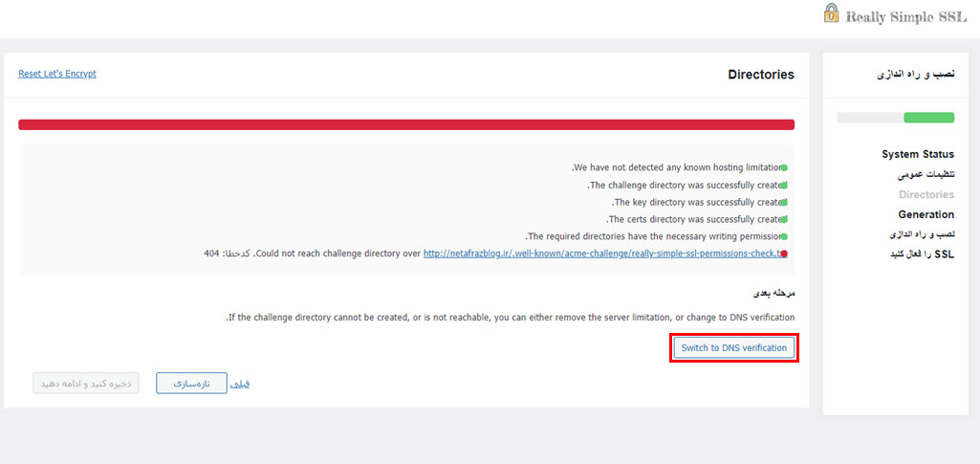Select Generation step in sidebar
The image size is (980, 464).
[x=926, y=214]
